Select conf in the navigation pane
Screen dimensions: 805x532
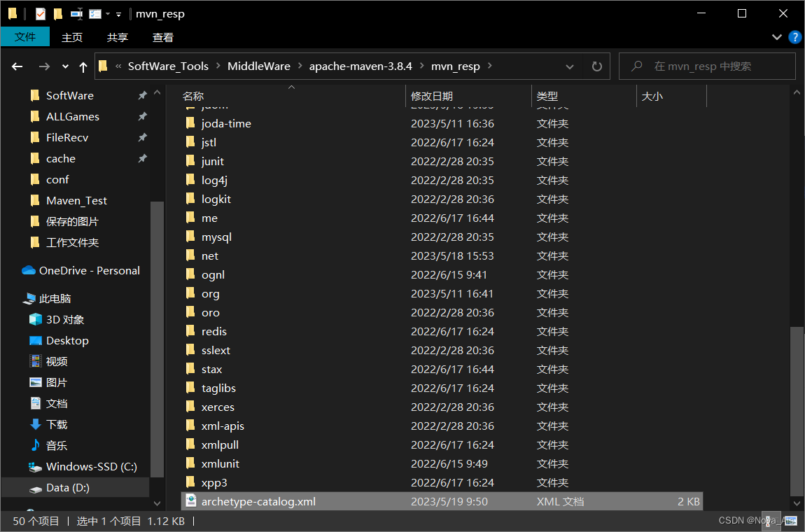(57, 180)
